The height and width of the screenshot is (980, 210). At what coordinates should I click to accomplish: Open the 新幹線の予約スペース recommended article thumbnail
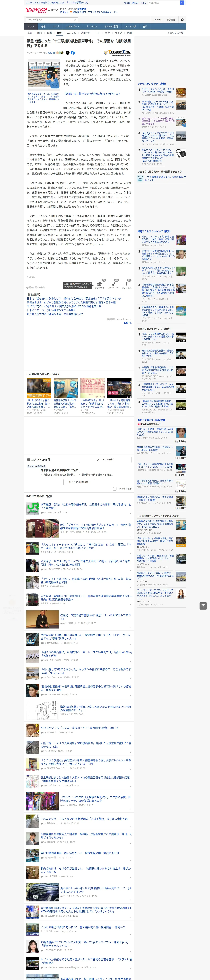coord(66,388)
